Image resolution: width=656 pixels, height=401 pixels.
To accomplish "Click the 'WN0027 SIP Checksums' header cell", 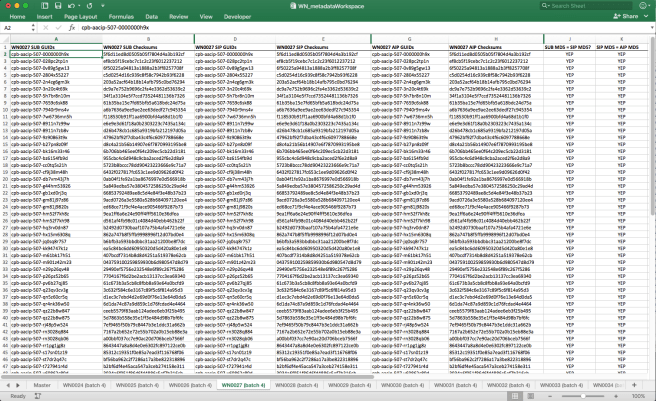I will pos(323,47).
